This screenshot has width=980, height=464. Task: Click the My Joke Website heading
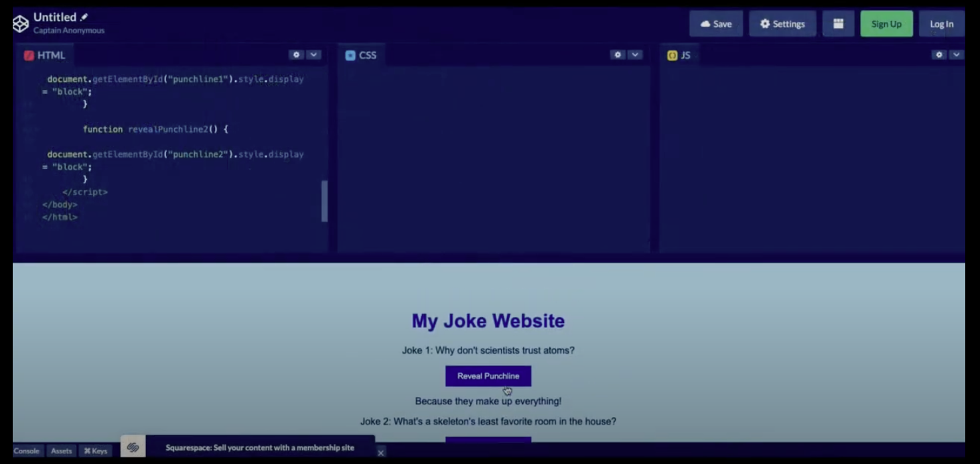488,321
